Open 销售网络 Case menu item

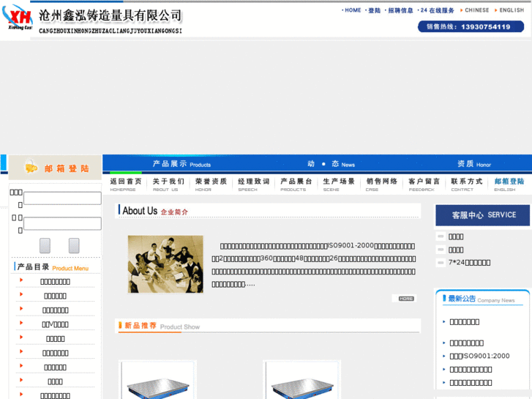coord(381,184)
